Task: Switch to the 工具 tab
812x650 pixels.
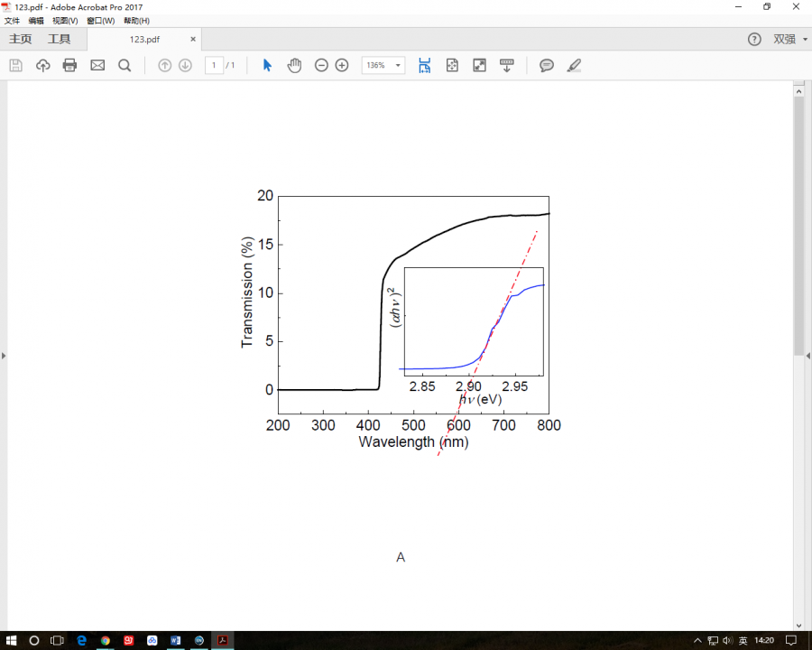Action: point(59,39)
